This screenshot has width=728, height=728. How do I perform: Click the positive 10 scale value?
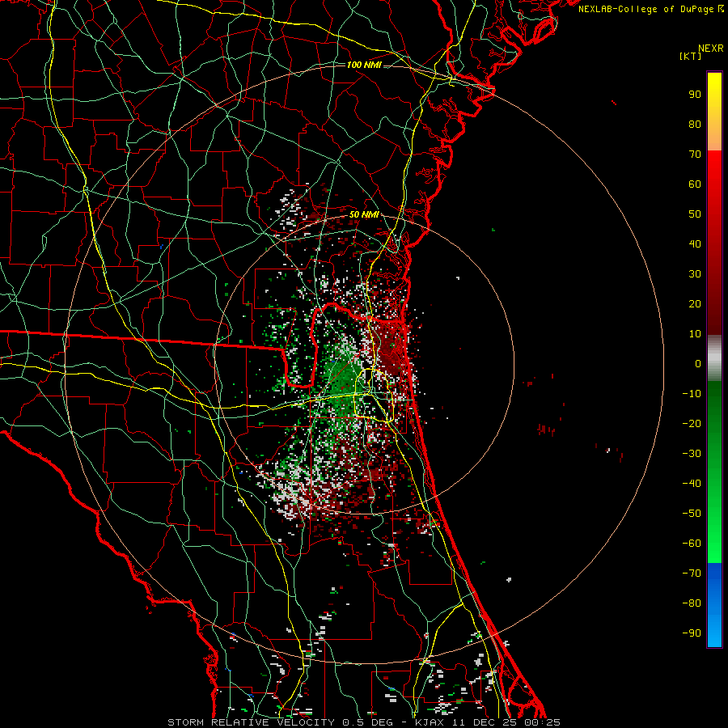[x=695, y=334]
